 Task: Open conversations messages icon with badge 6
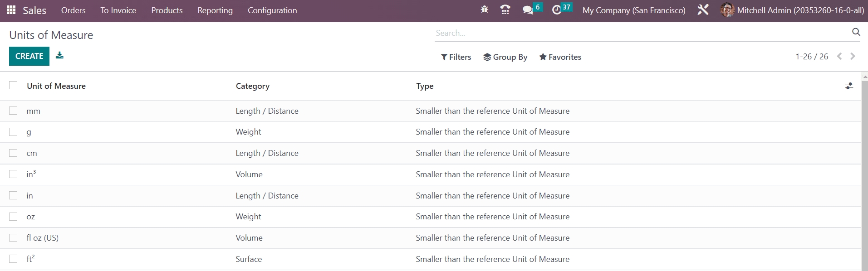click(x=528, y=10)
